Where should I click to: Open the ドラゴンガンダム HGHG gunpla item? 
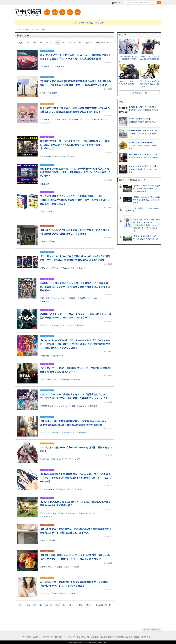[149, 76]
